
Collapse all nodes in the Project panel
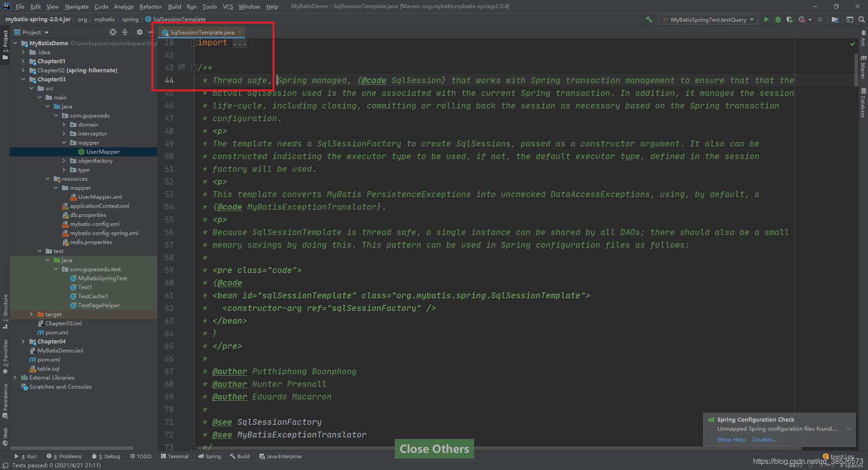click(125, 32)
